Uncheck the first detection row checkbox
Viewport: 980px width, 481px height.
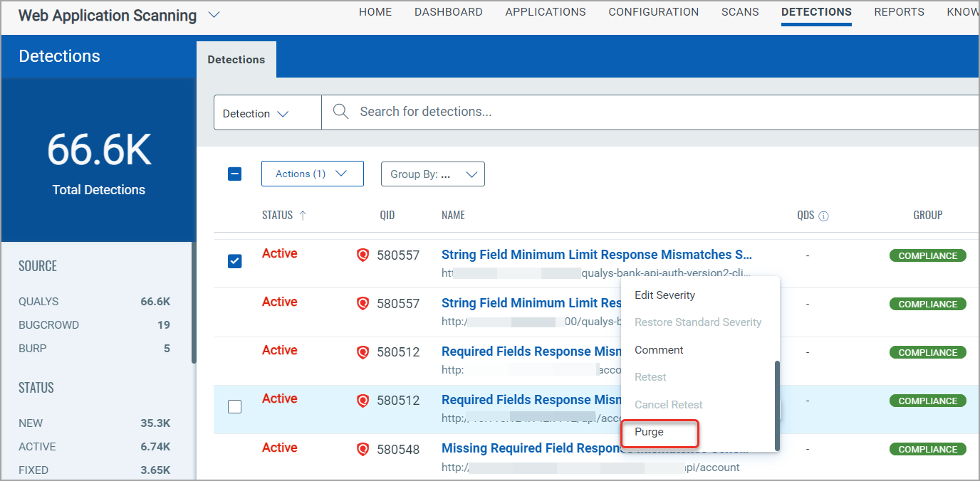[234, 261]
